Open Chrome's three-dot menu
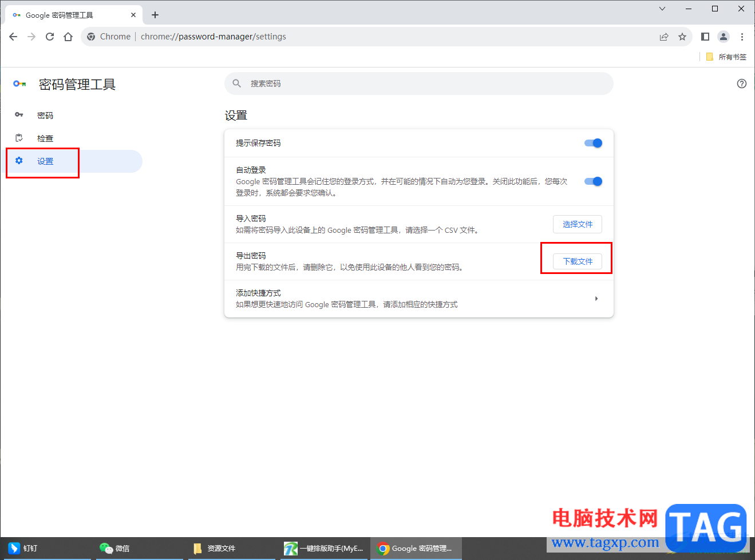Screen dimensions: 755x560 point(742,37)
